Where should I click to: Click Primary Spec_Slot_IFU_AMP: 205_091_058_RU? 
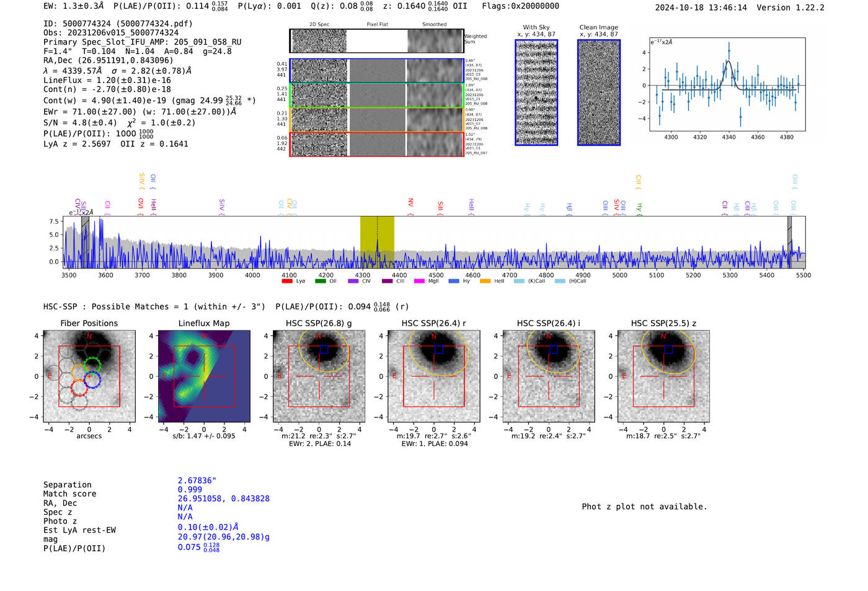143,42
